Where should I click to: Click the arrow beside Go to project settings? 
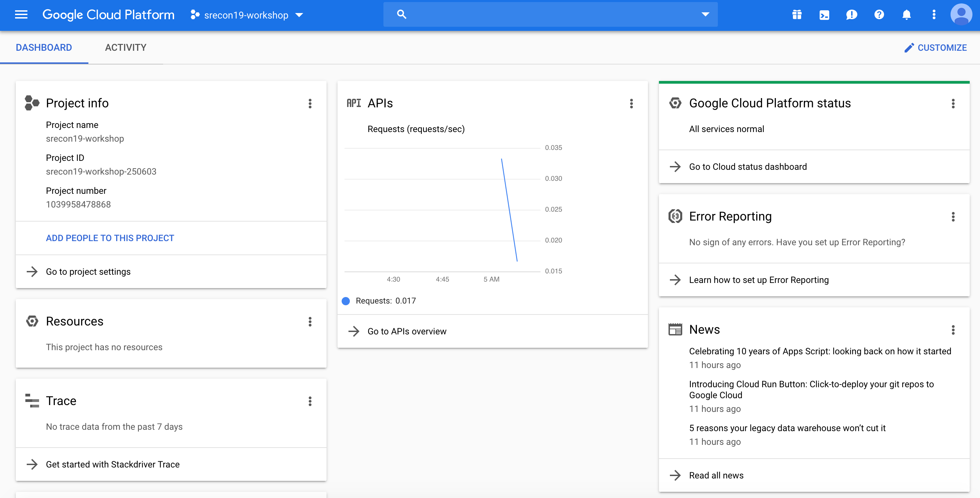pos(32,271)
